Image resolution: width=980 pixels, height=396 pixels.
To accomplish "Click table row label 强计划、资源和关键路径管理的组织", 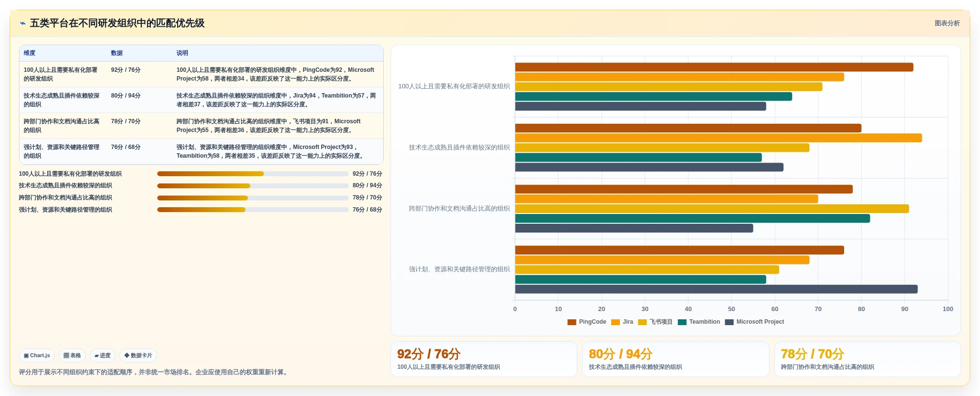I will [62, 151].
